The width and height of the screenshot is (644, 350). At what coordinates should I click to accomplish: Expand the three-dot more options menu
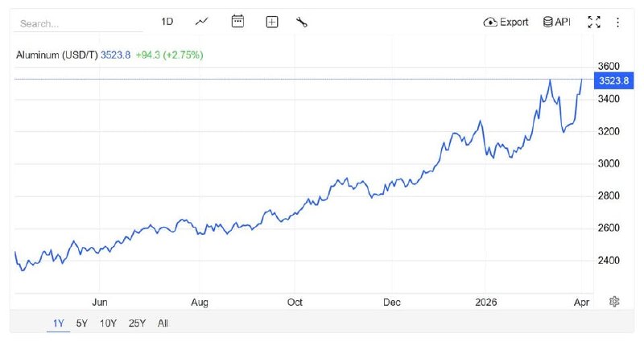click(x=617, y=23)
